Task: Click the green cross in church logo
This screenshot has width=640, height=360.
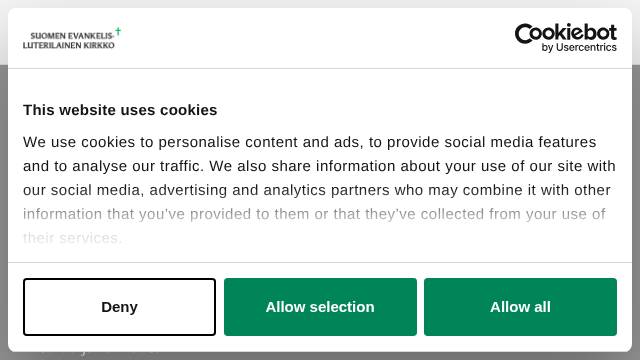Action: click(118, 31)
